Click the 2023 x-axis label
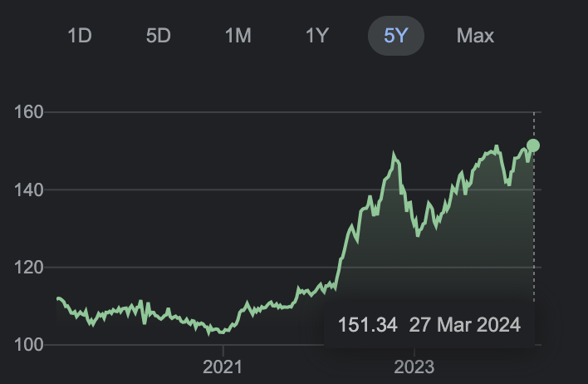Image resolution: width=588 pixels, height=384 pixels. tap(414, 367)
